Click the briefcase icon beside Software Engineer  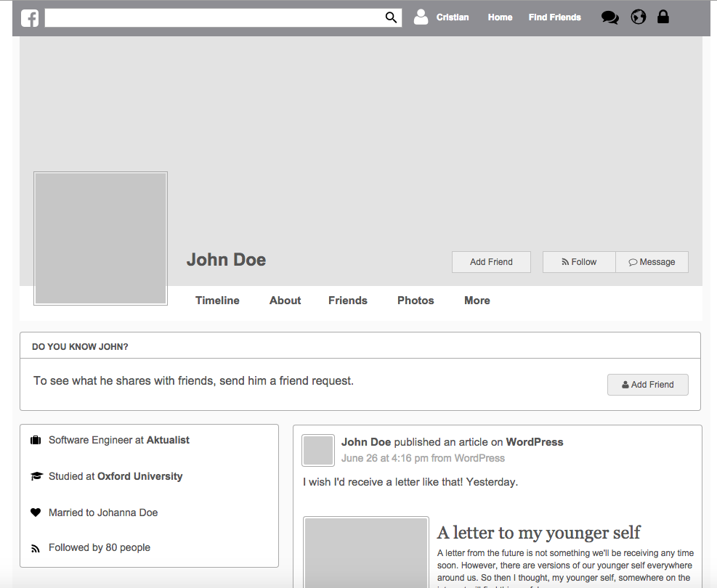tap(36, 440)
